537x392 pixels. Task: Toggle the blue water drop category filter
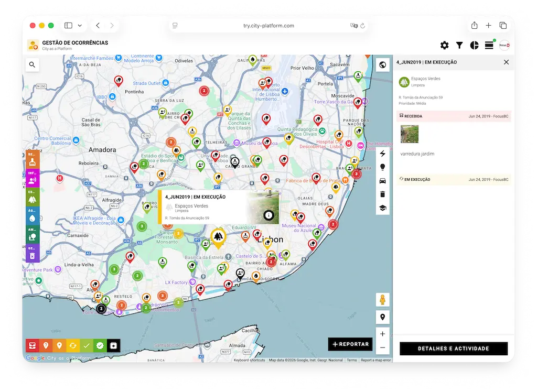[33, 216]
